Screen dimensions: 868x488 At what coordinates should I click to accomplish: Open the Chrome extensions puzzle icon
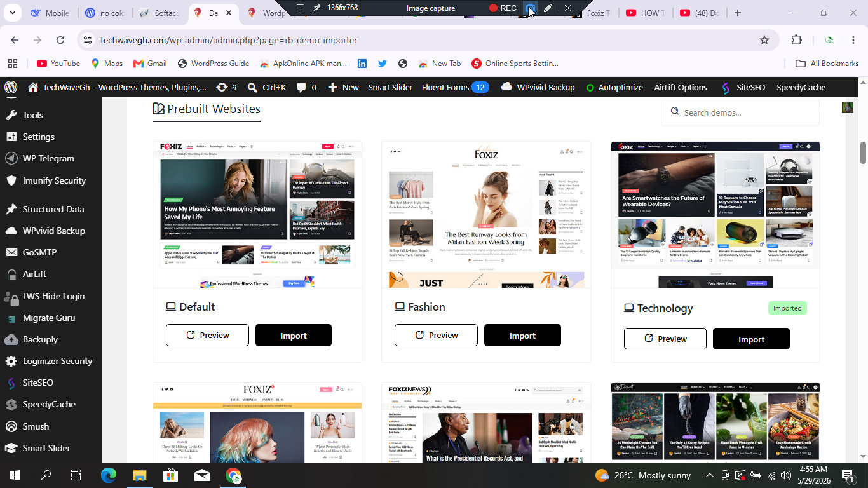(796, 40)
